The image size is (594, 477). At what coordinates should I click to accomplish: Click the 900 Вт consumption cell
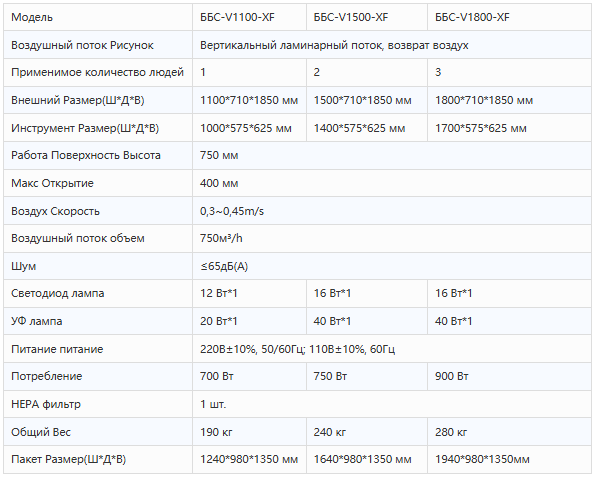pyautogui.click(x=509, y=376)
